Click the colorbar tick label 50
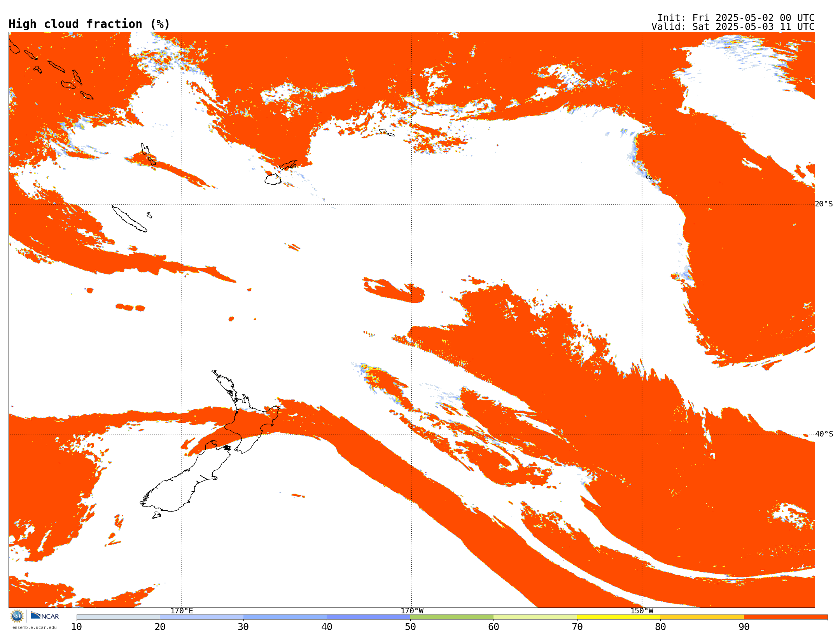The width and height of the screenshot is (840, 632). 410,627
